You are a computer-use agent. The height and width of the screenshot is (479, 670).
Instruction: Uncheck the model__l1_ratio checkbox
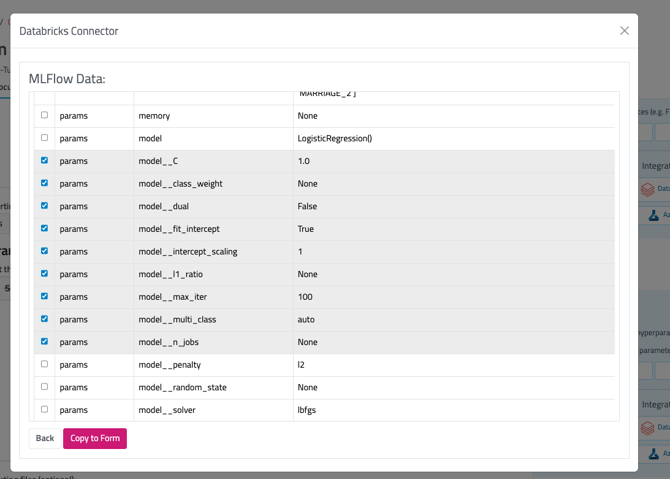click(x=44, y=273)
